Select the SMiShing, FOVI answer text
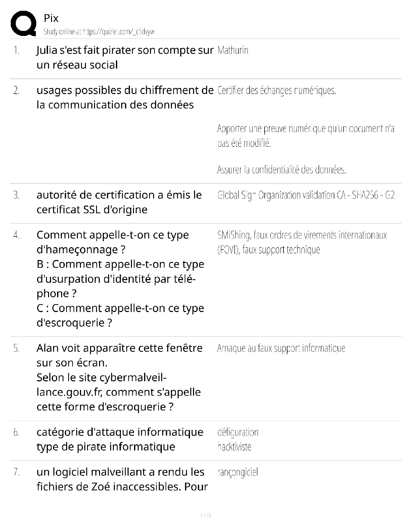Image resolution: width=411 pixels, height=532 pixels. [302, 242]
